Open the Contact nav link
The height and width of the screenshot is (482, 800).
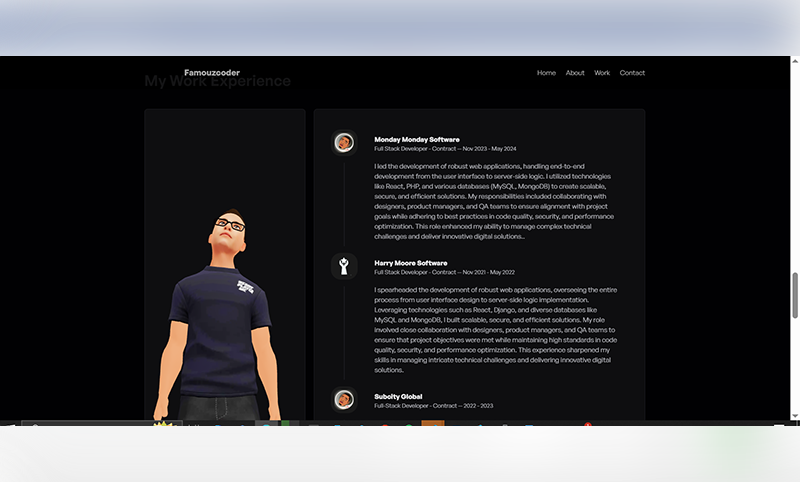632,73
